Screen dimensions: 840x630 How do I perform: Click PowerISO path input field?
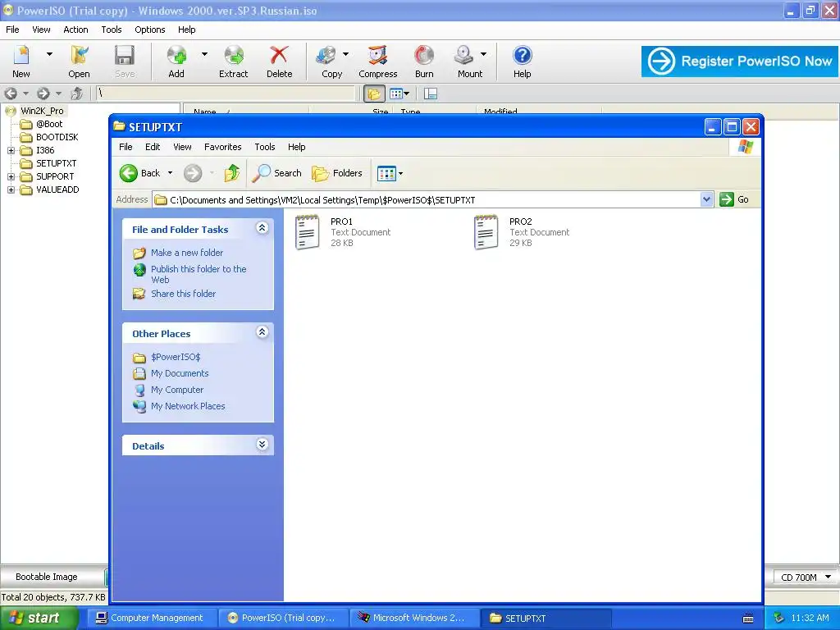point(225,94)
